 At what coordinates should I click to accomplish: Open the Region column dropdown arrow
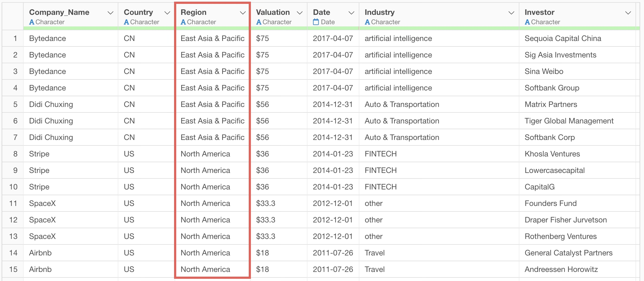(243, 13)
